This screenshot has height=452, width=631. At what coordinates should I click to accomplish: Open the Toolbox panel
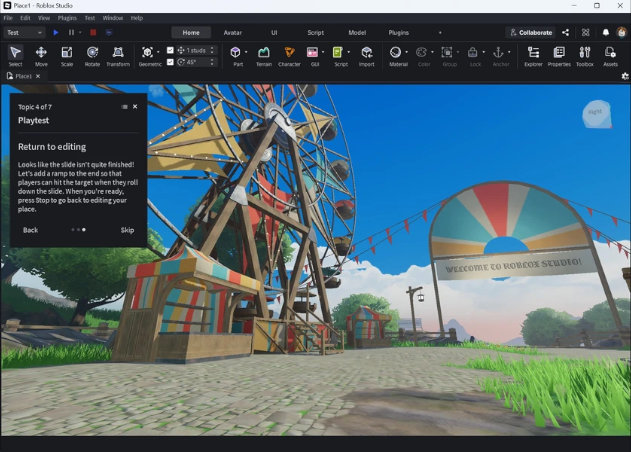(x=585, y=56)
